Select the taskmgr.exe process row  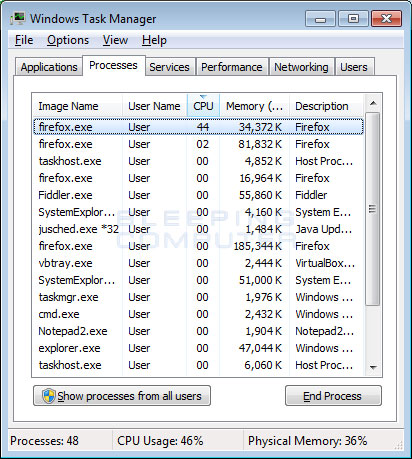pyautogui.click(x=198, y=297)
